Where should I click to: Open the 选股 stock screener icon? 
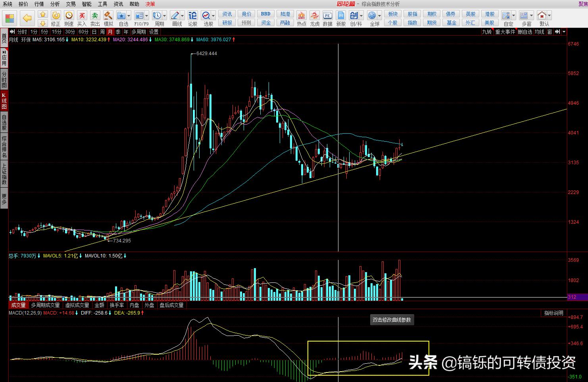point(206,15)
